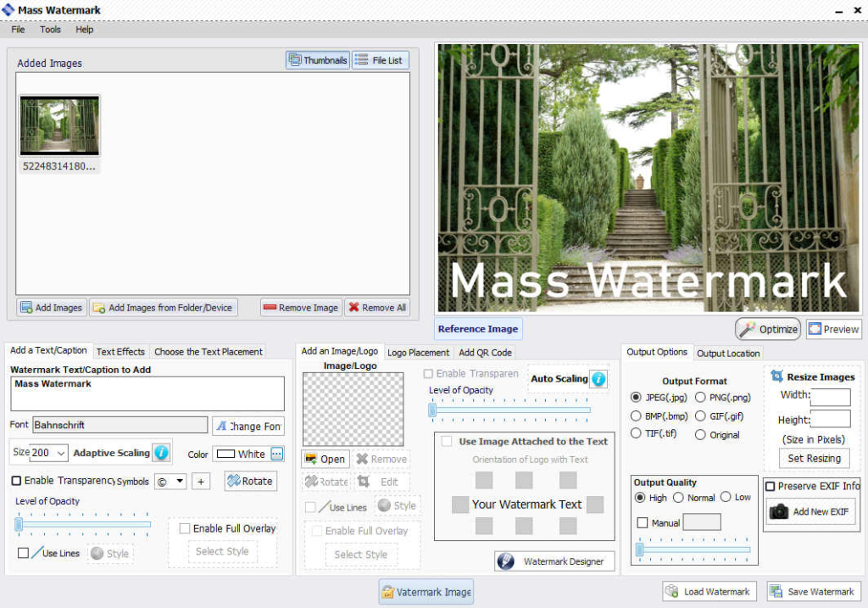Screen dimensions: 868x608
Task: Click Resize Images crop icon
Action: point(777,377)
